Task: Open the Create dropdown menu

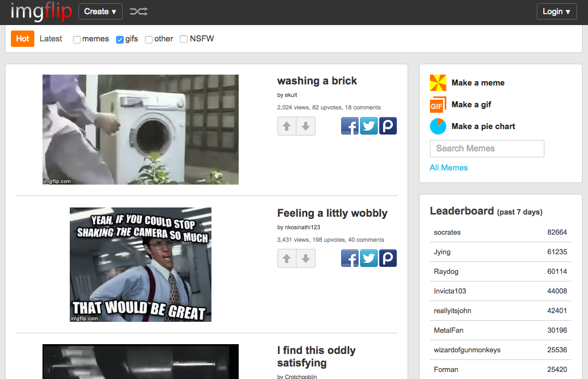Action: 100,11
